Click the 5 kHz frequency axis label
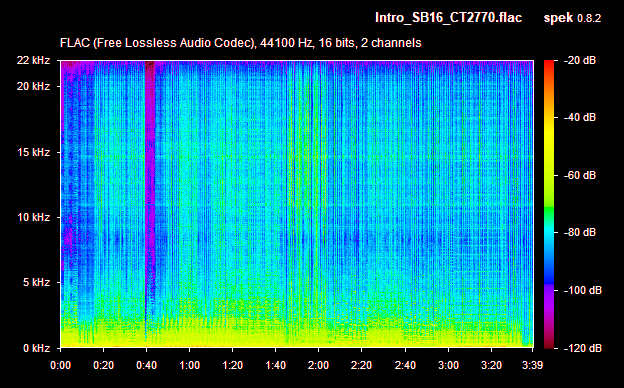The height and width of the screenshot is (388, 624). [x=36, y=283]
